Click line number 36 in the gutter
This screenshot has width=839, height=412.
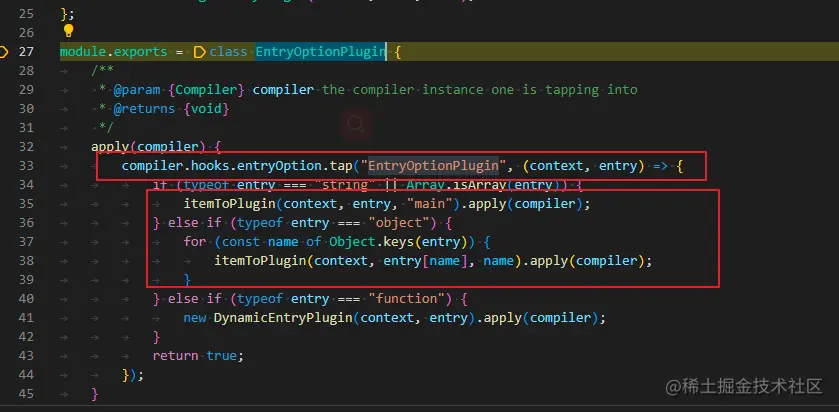26,223
